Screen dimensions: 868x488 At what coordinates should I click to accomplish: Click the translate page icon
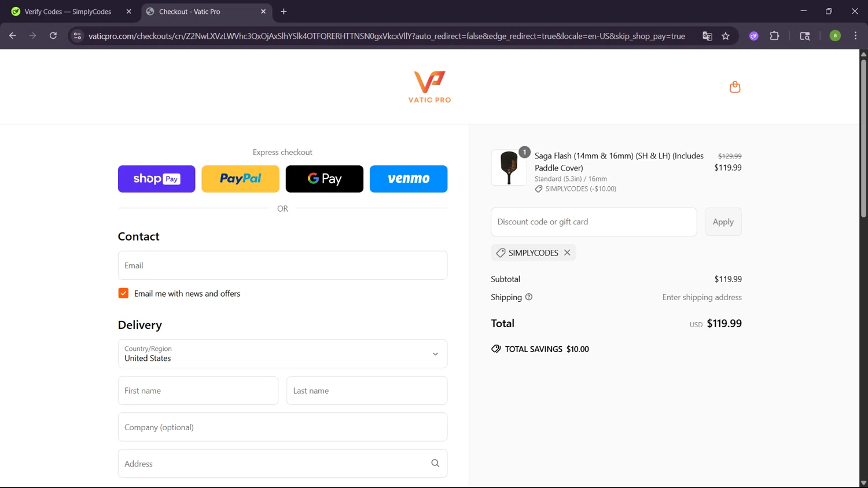707,36
